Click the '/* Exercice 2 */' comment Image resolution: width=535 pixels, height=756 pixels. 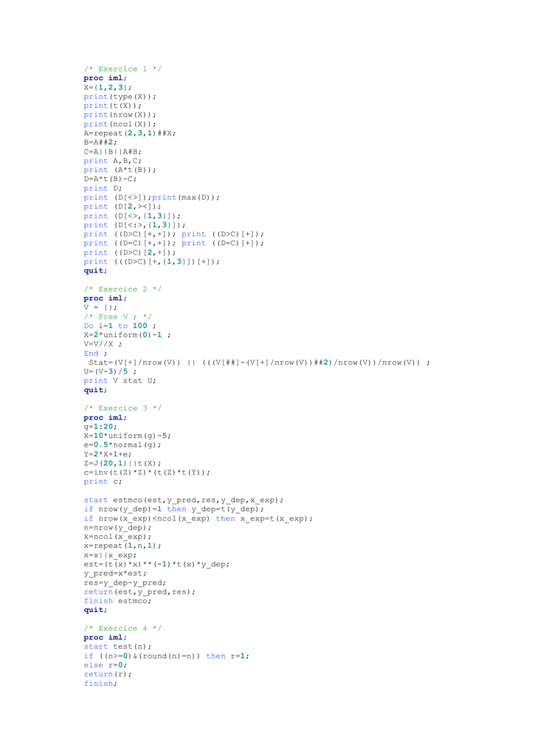coord(122,289)
